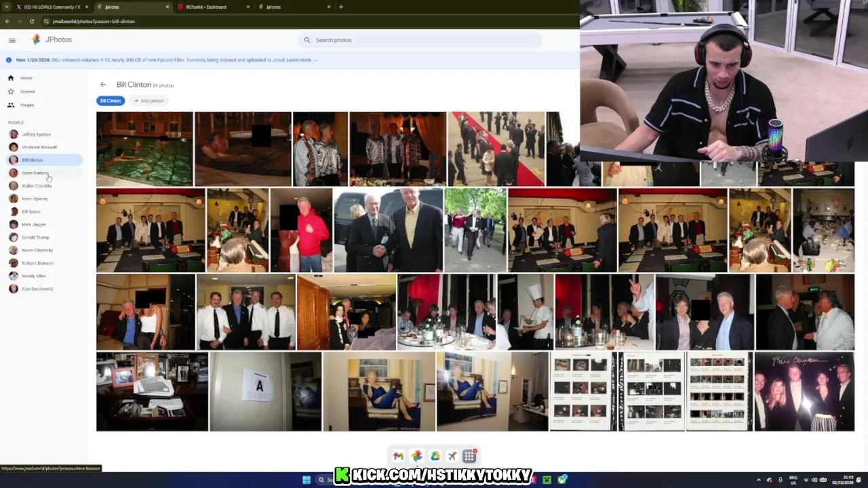Select Ghislaine Maxwell in People list
The height and width of the screenshot is (488, 868).
tap(43, 147)
